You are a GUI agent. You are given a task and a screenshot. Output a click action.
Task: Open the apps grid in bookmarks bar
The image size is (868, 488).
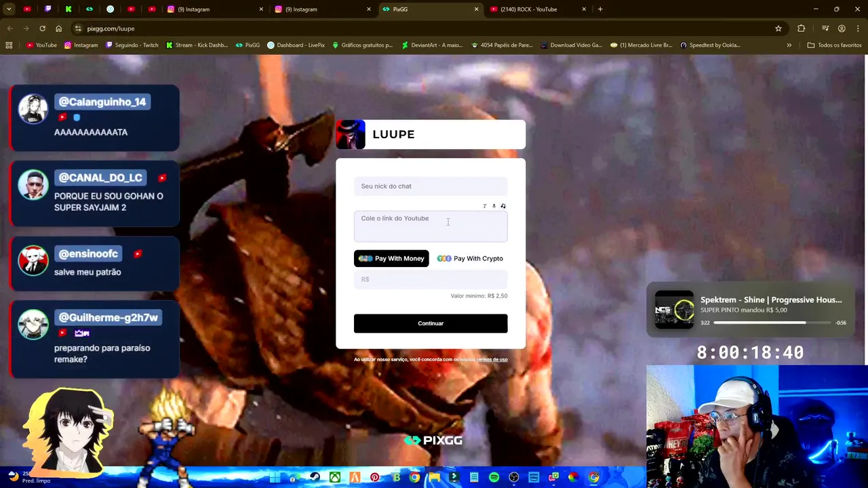click(9, 45)
